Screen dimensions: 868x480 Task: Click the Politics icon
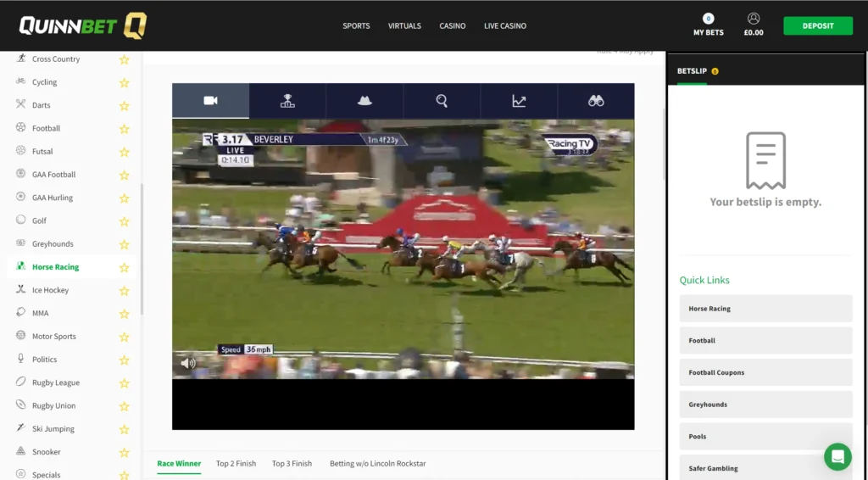point(20,358)
